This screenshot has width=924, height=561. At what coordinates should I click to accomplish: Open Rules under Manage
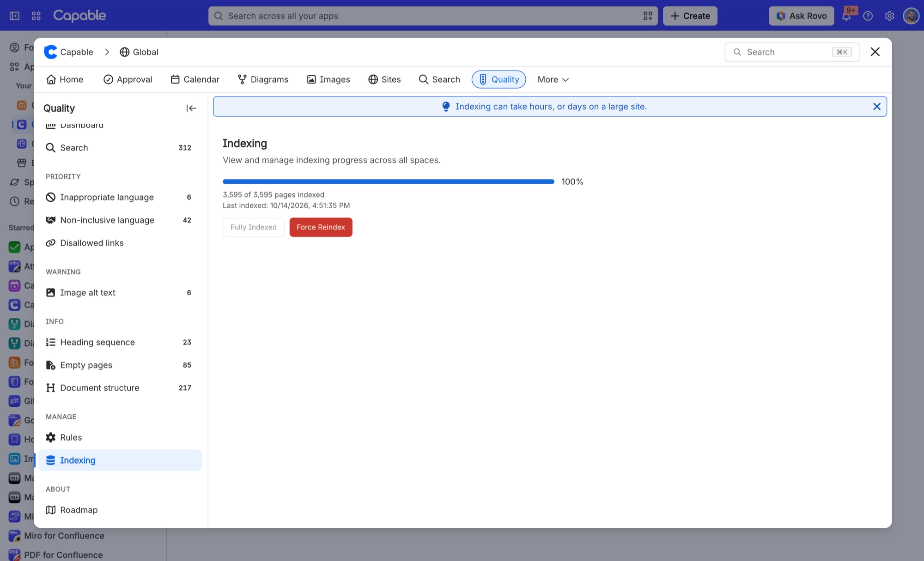point(120,437)
